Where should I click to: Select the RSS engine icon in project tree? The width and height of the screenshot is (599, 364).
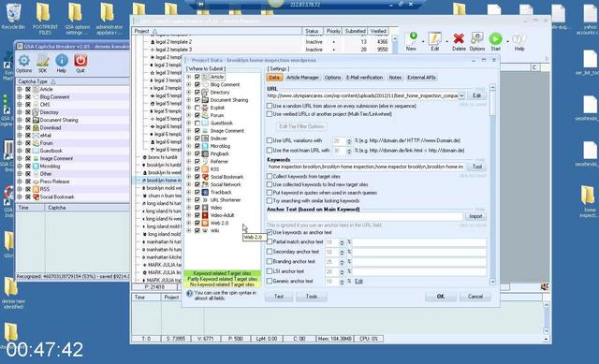(x=206, y=168)
